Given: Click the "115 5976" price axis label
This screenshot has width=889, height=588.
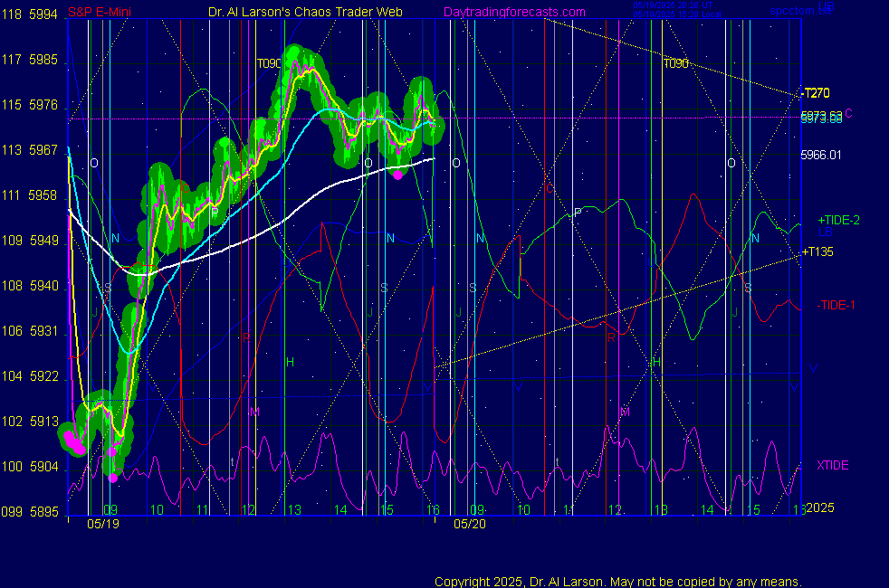Looking at the screenshot, I should pyautogui.click(x=30, y=105).
